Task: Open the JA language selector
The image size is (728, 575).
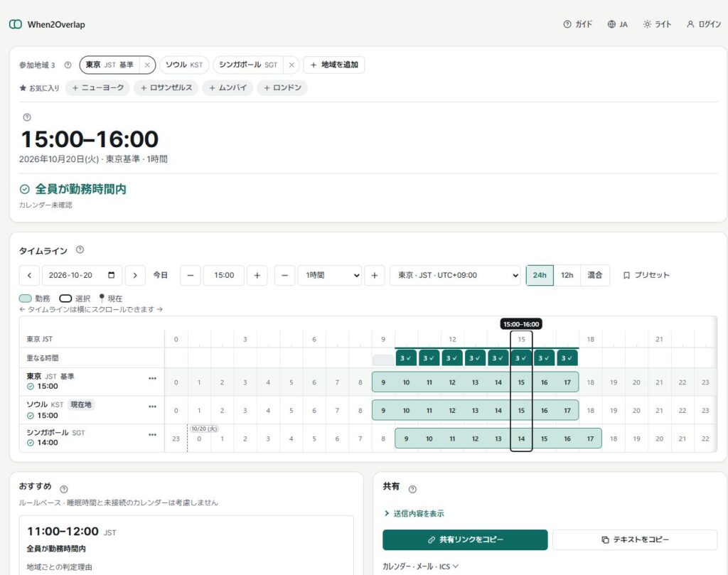Action: 618,24
